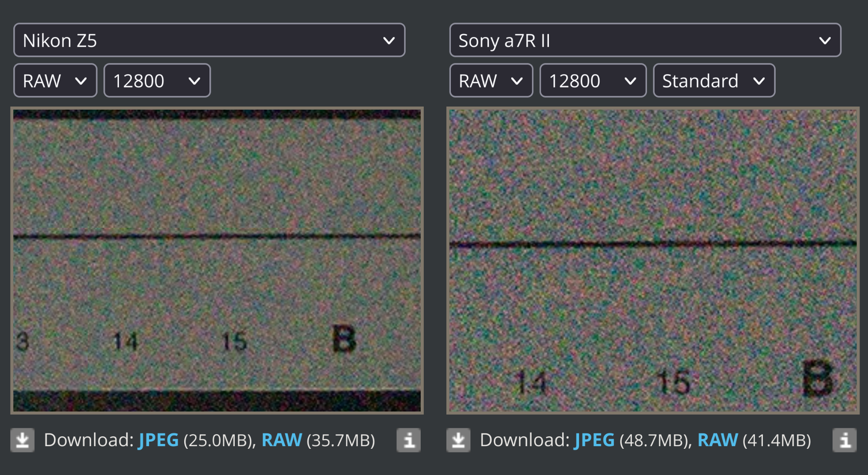
Task: Change Nikon Z5 ISO 12800 dropdown
Action: pos(157,80)
